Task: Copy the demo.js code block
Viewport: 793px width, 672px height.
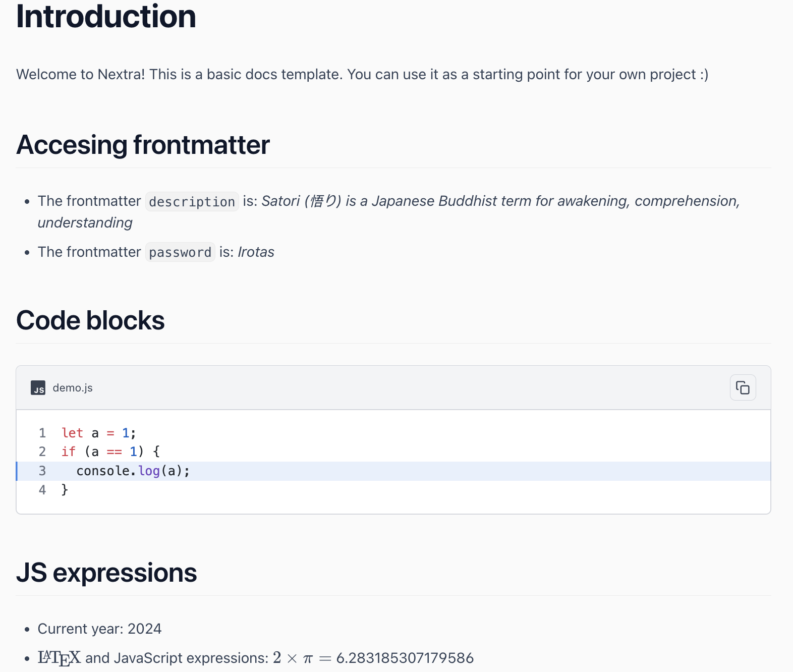Action: click(743, 387)
